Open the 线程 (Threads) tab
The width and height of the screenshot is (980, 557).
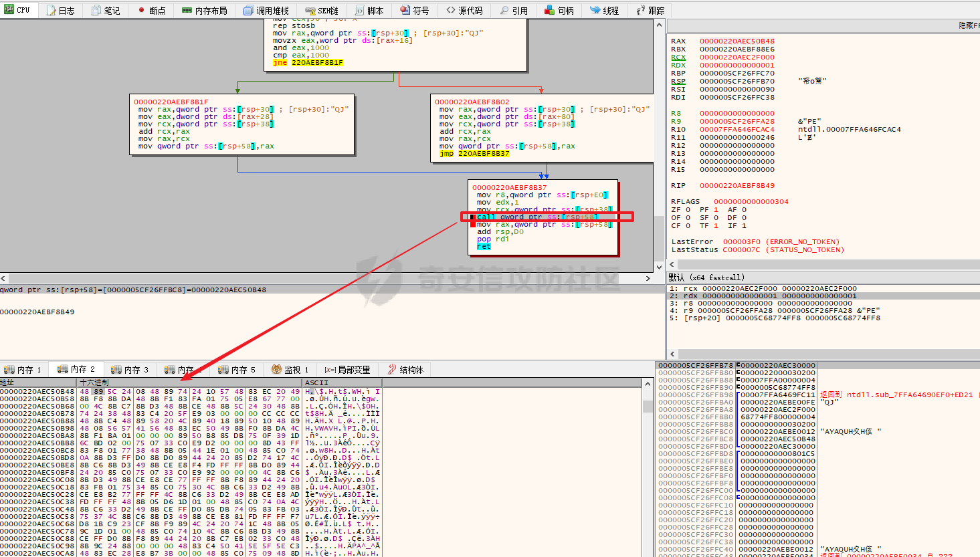tap(604, 11)
